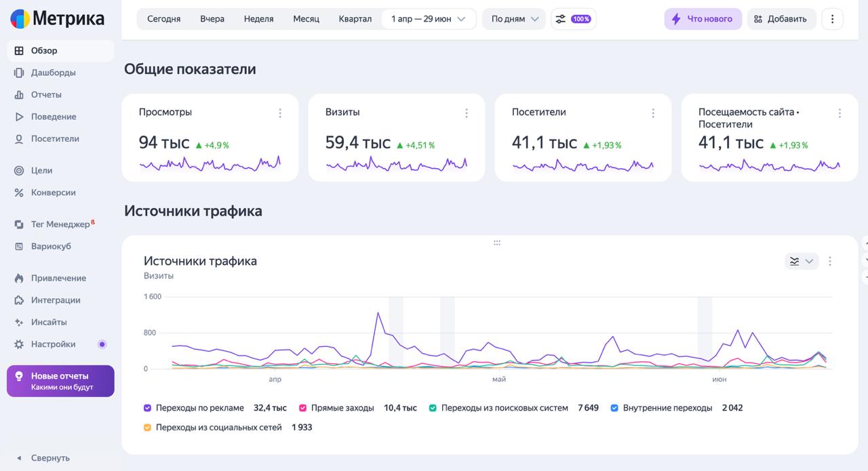This screenshot has width=868, height=471.
Task: Open options menu for Визиты card
Action: click(467, 113)
